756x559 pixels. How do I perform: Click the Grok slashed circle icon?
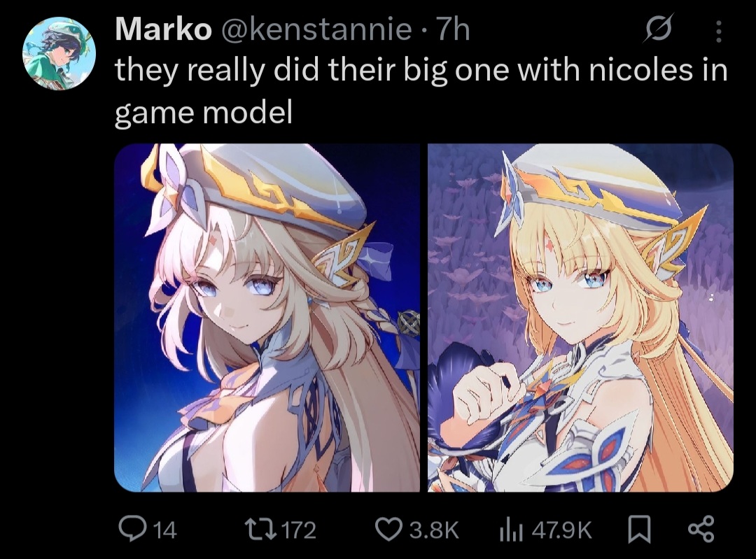(659, 29)
